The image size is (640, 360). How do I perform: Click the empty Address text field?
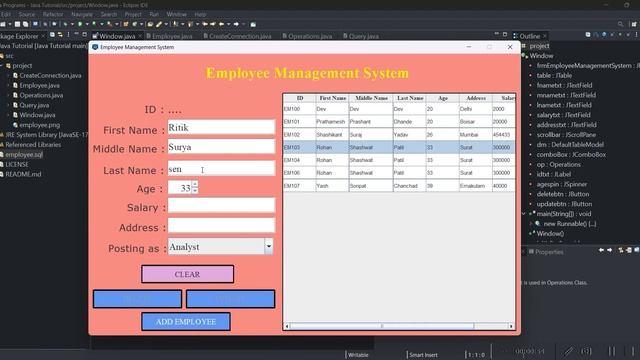click(221, 225)
